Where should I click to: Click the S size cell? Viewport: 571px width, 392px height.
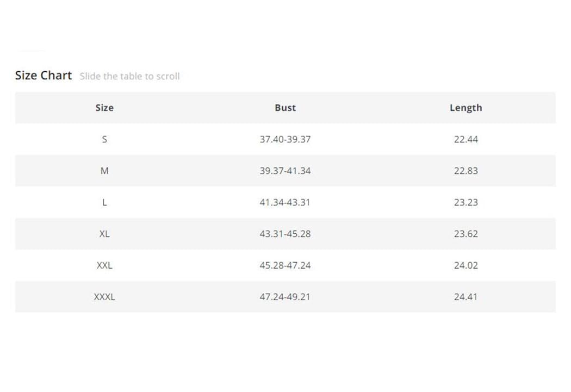tap(104, 139)
